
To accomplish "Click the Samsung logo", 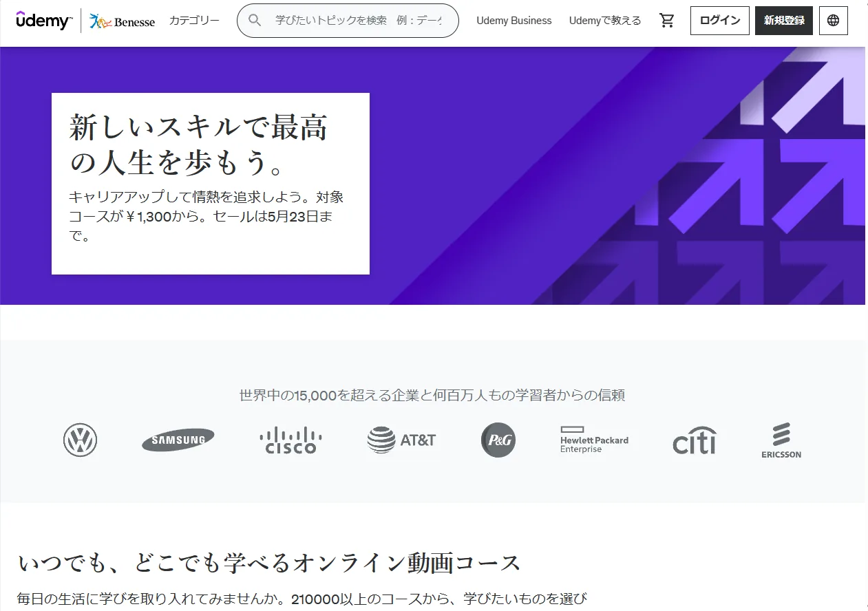I will pos(178,440).
